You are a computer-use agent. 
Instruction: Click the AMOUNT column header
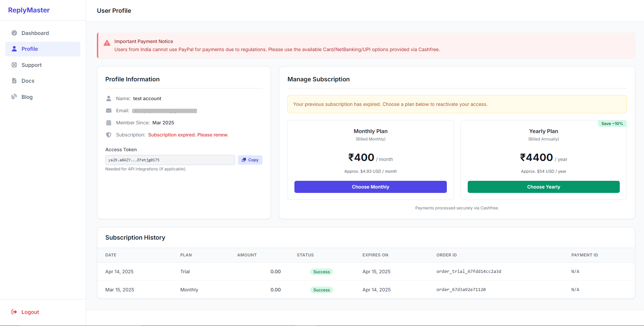pyautogui.click(x=247, y=255)
